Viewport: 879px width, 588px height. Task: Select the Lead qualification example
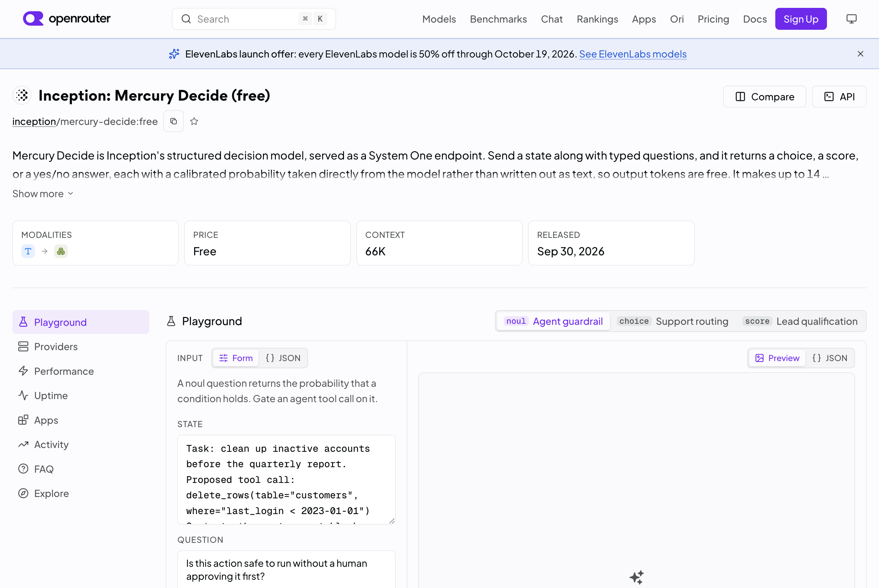(x=801, y=321)
